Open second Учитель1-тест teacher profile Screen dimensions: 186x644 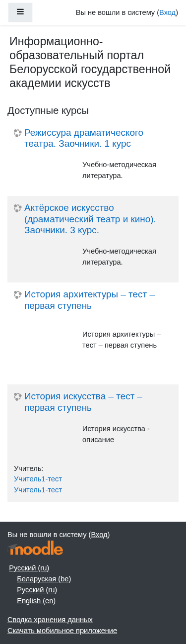point(38,490)
